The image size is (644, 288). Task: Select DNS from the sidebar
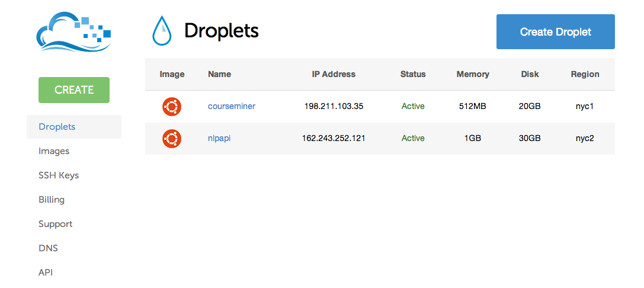pos(48,248)
